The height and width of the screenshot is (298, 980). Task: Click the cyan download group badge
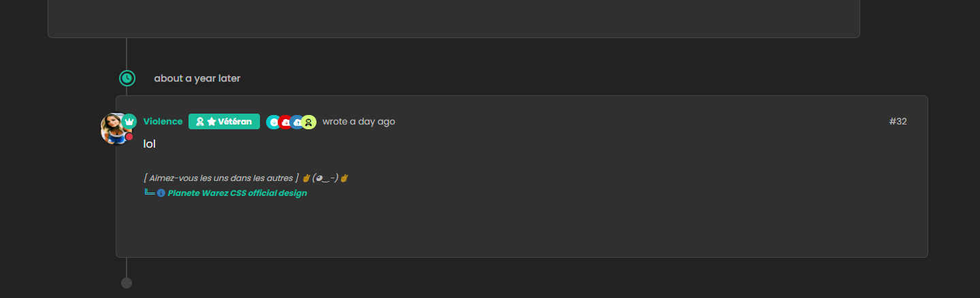[x=273, y=122]
